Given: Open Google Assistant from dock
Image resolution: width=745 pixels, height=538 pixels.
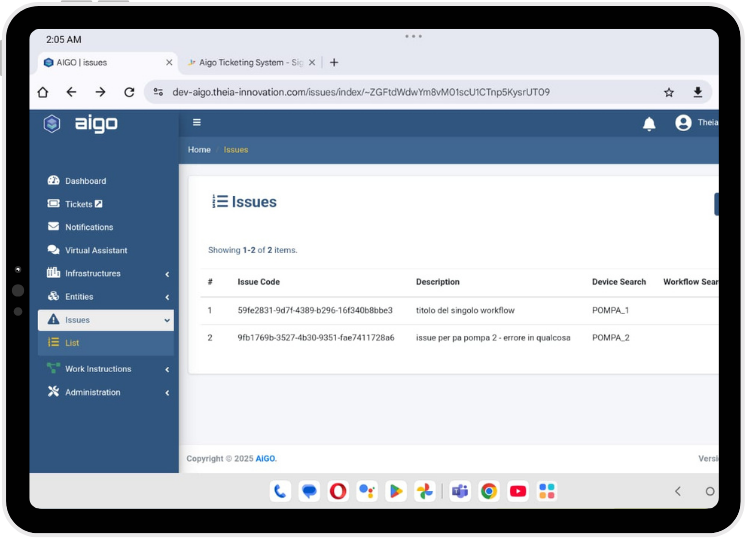Looking at the screenshot, I should point(367,491).
